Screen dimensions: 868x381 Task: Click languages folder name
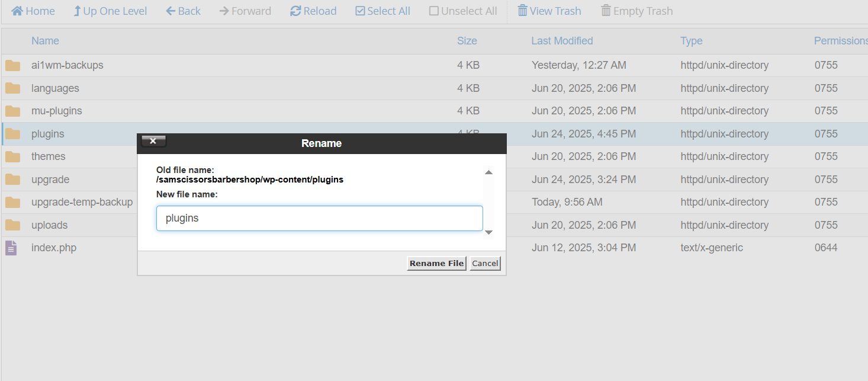pos(55,88)
